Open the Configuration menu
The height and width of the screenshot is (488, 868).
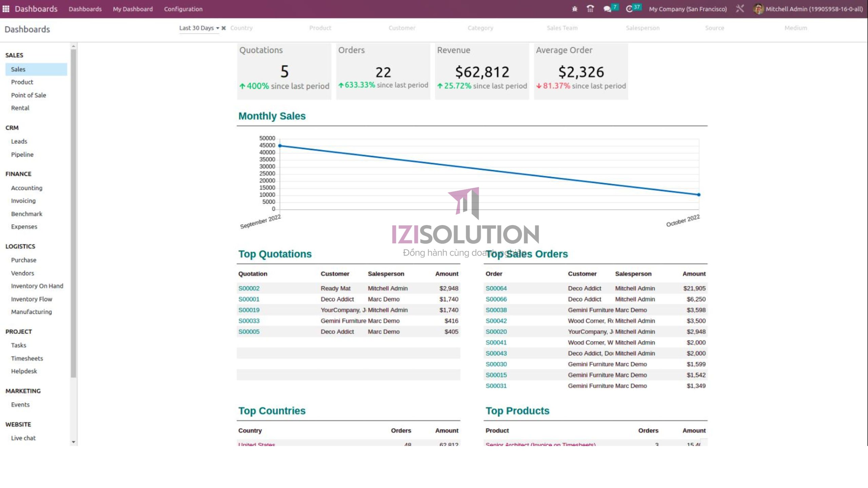point(183,9)
